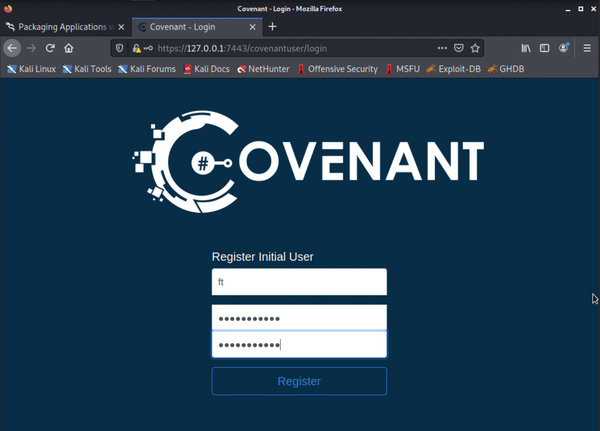The width and height of the screenshot is (600, 431).
Task: Click the Firefox icon in title bar
Action: 8,8
